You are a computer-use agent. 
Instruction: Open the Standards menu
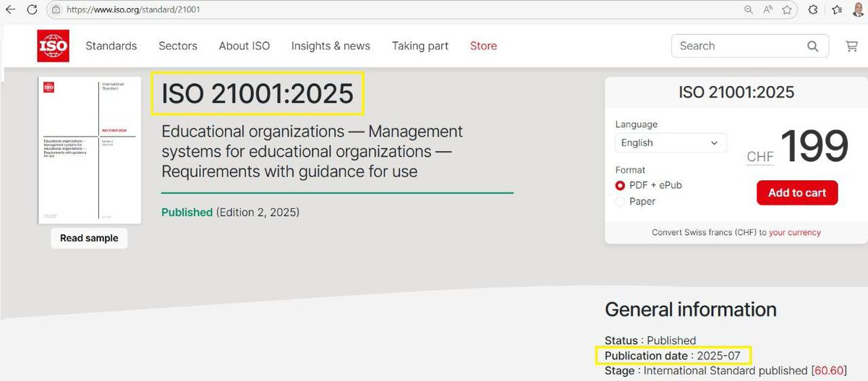(111, 46)
